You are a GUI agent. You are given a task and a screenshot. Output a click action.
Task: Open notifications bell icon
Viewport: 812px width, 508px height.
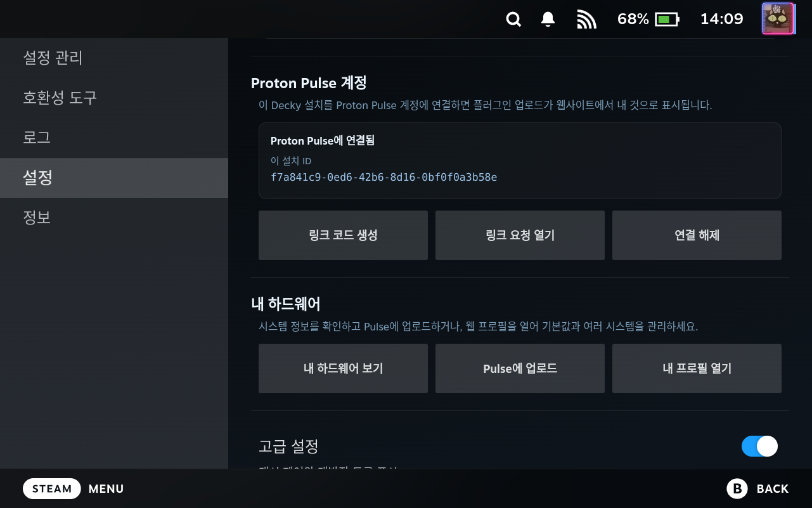[x=548, y=20]
